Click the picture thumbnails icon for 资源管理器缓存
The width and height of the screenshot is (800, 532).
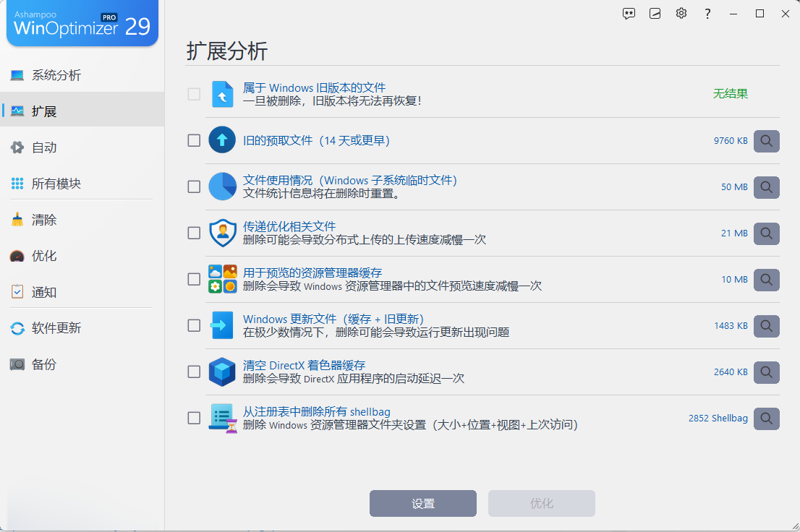[223, 279]
